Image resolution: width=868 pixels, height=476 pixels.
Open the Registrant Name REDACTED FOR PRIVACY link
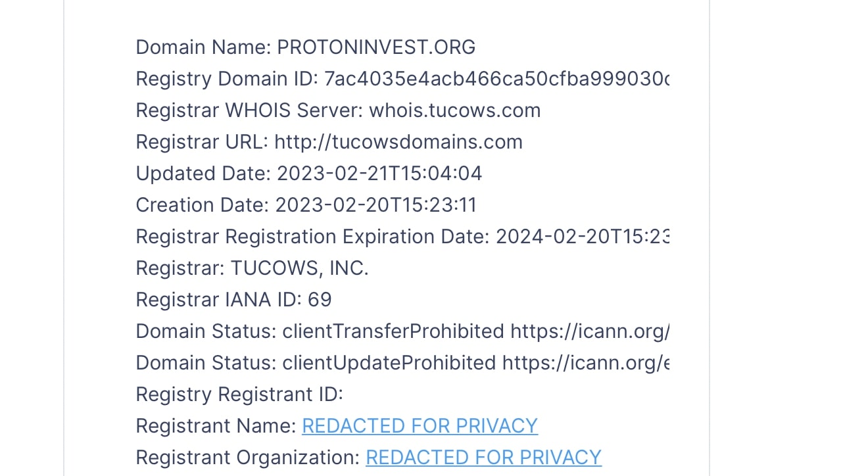[x=420, y=426]
